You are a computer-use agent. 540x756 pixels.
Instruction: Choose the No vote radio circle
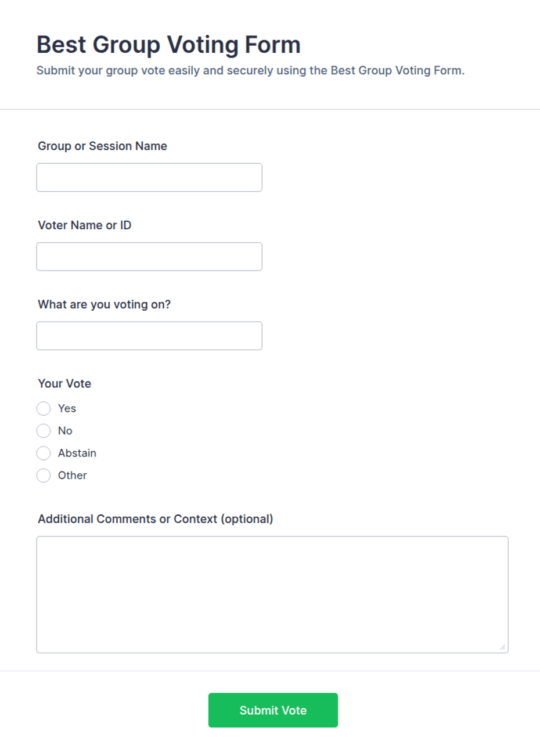[44, 431]
